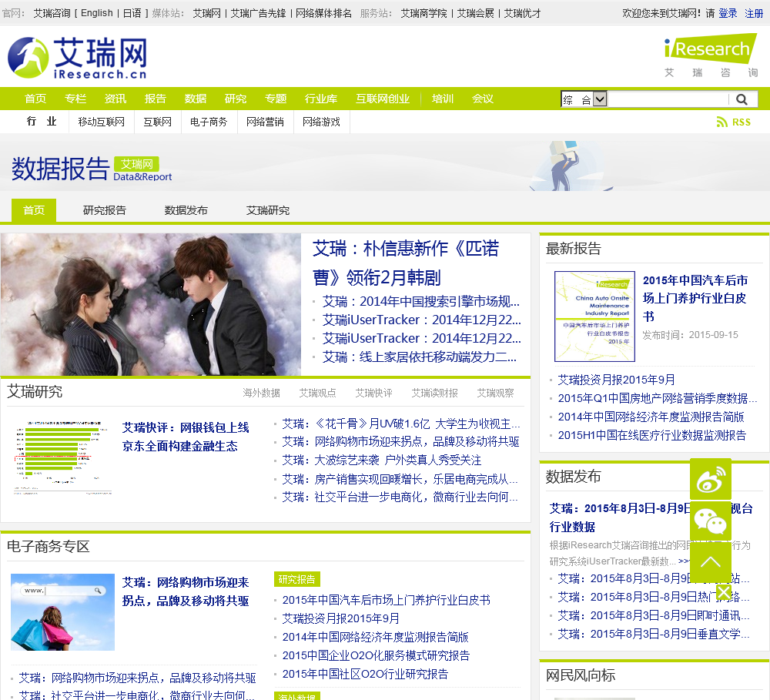Select the 移动互联网 industry link
The width and height of the screenshot is (770, 700).
click(101, 122)
